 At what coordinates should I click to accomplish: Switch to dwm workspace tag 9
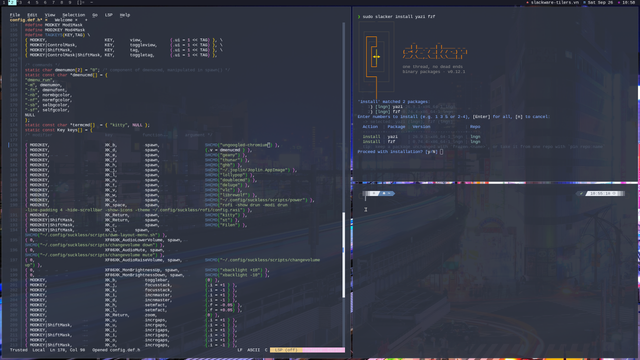click(x=70, y=2)
